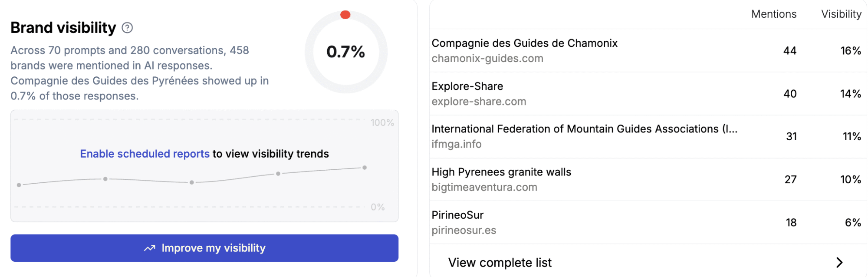Sort by the Visibility column header
The image size is (868, 277).
tap(841, 14)
